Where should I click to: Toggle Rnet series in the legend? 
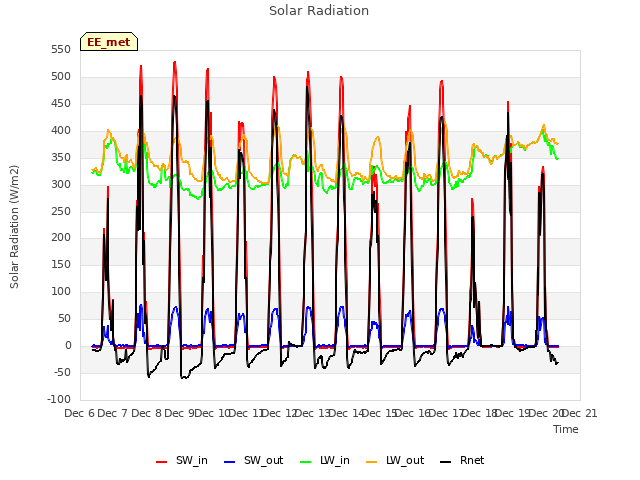(462, 460)
